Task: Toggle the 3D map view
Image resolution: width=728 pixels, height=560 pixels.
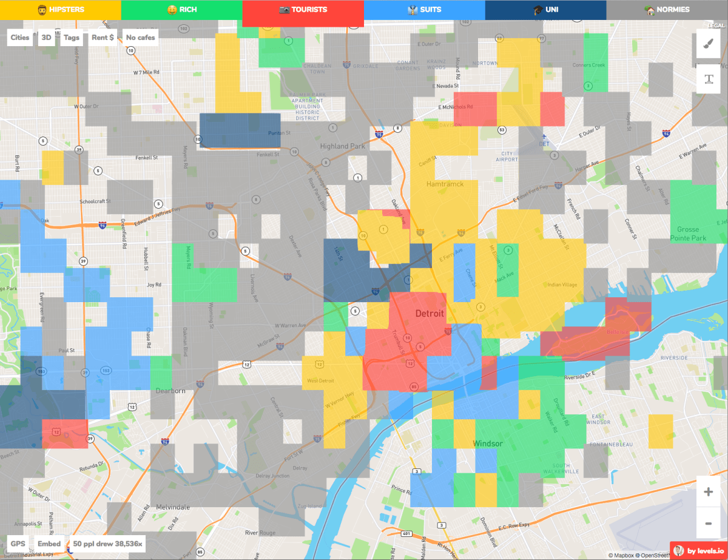Action: coord(46,37)
